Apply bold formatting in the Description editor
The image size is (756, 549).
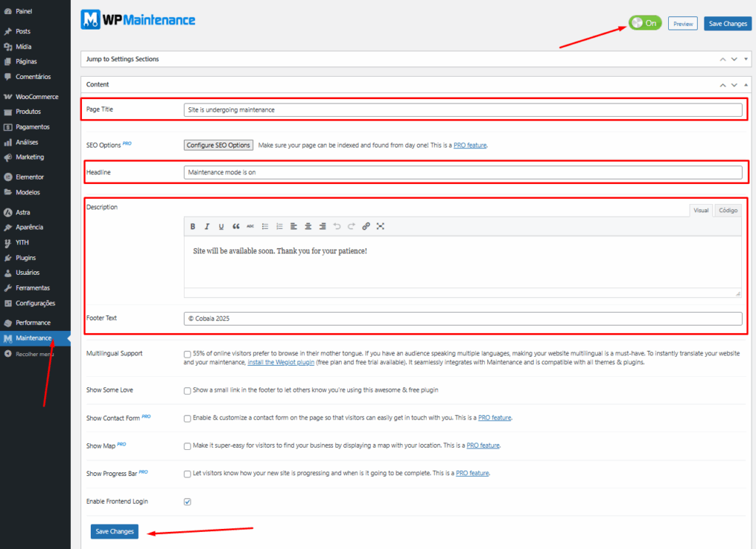click(x=193, y=226)
